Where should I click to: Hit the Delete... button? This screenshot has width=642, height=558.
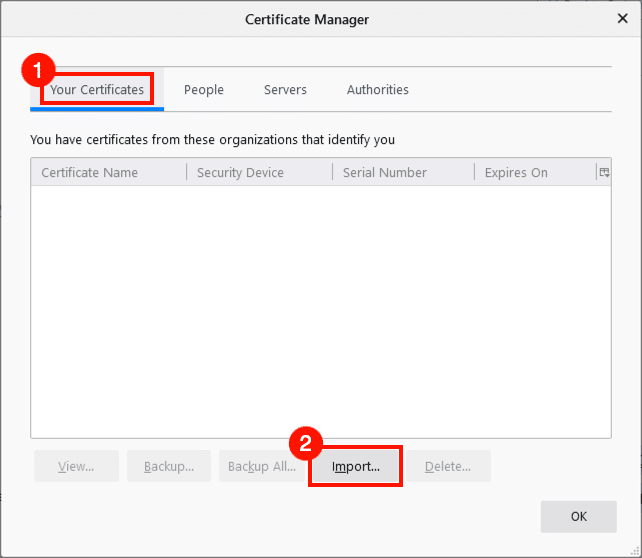tap(448, 466)
